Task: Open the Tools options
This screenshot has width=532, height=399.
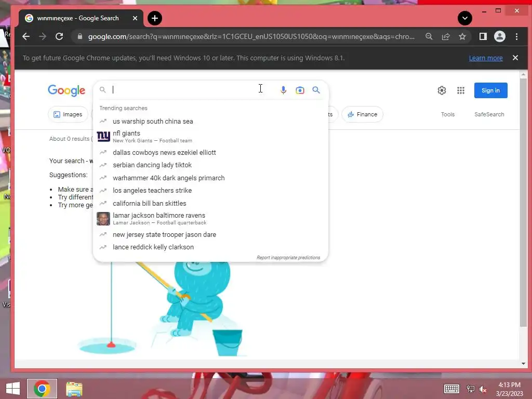Action: [x=447, y=115]
